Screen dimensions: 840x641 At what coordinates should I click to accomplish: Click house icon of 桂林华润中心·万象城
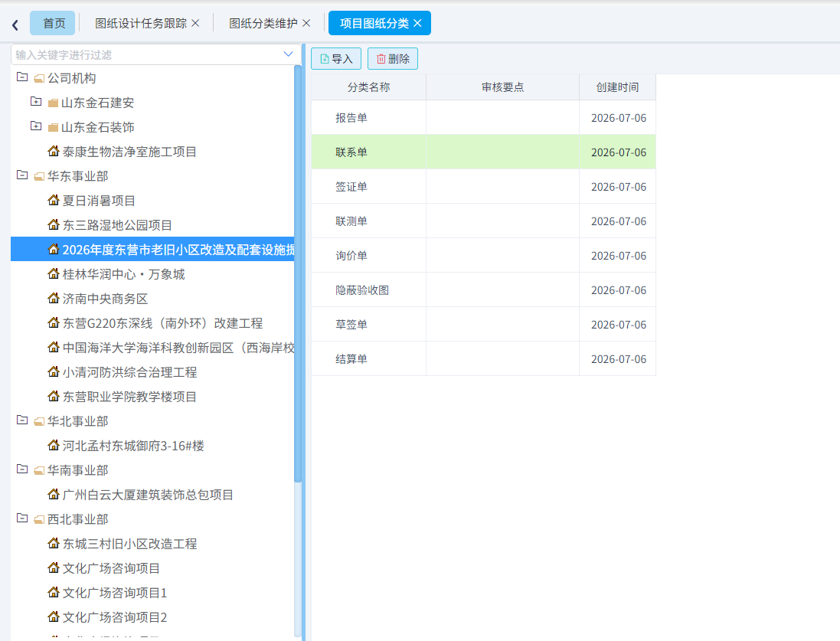coord(54,273)
